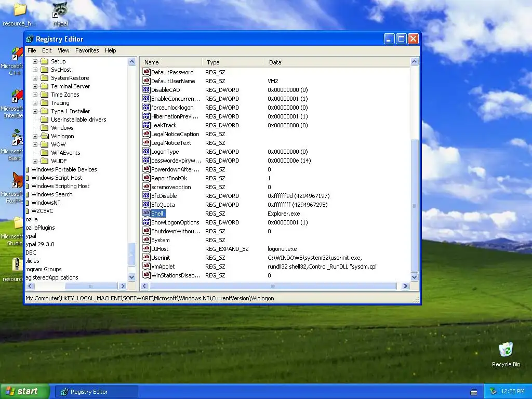Click the Registry Editor title bar icon
Viewport: 532px width, 399px height.
30,39
